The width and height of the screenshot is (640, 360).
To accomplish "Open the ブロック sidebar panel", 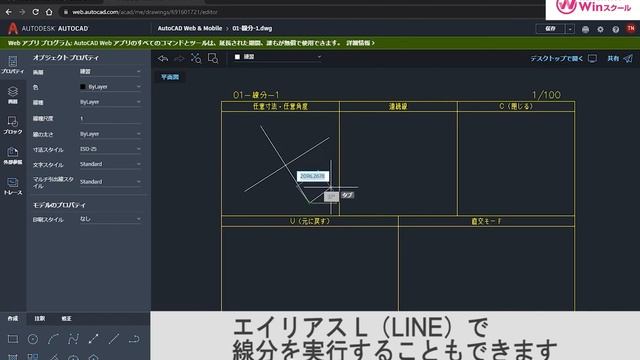I will point(13,125).
